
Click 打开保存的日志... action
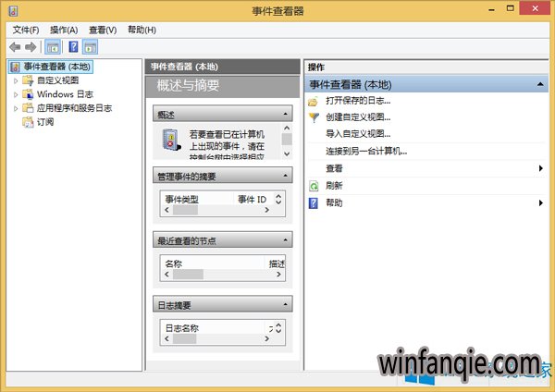point(358,101)
